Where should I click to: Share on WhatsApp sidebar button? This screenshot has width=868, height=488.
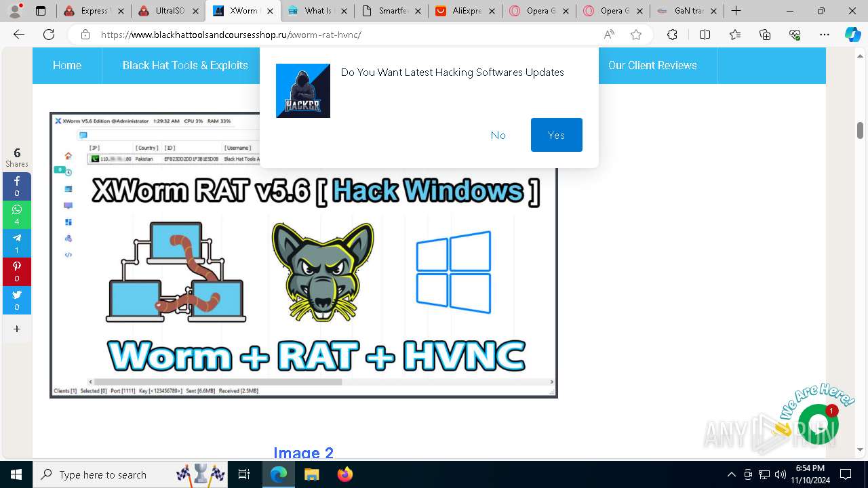[x=17, y=215]
